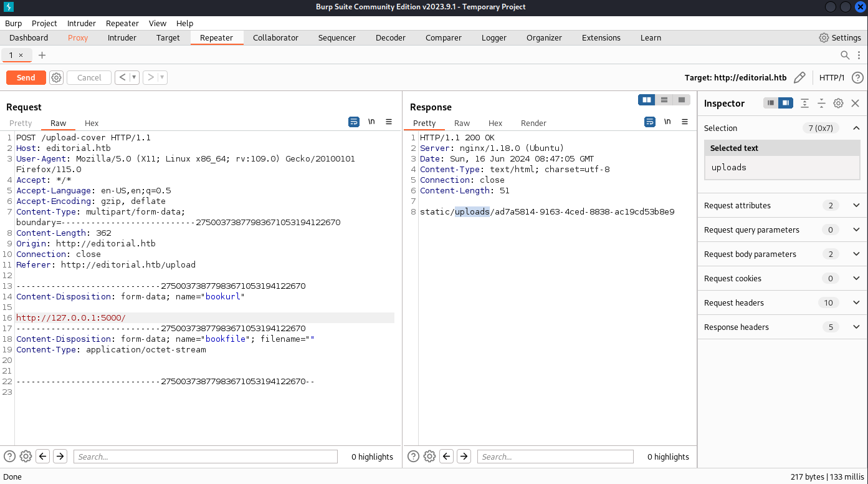Toggle request word wrap icon
Viewport: 868px width, 484px height.
pyautogui.click(x=354, y=122)
